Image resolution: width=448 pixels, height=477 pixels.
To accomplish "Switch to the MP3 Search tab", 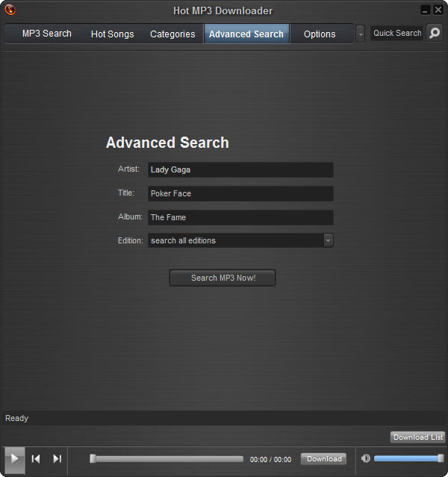I will click(x=47, y=34).
